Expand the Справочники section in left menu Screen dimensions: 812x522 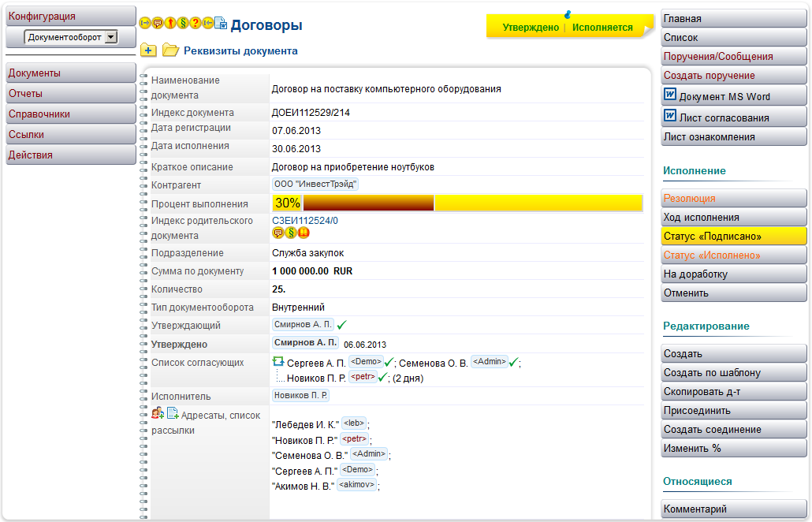71,114
